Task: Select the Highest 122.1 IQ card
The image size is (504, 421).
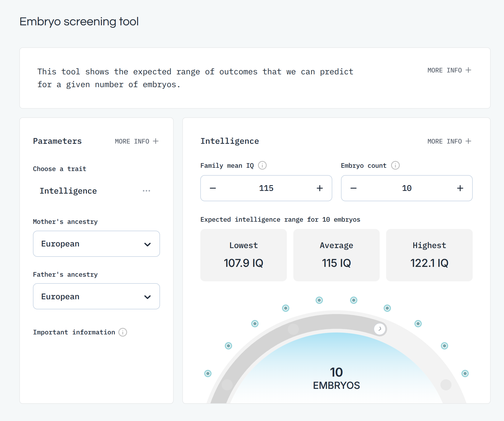Action: tap(429, 255)
